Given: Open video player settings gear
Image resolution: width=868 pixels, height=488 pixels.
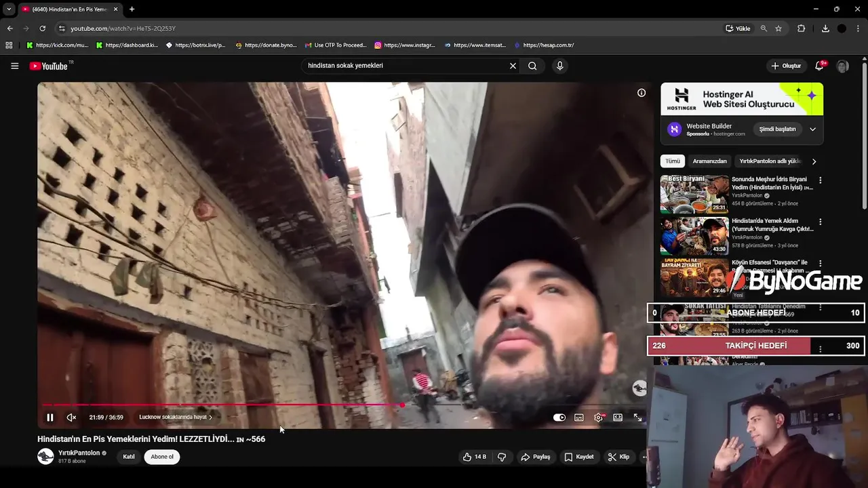Looking at the screenshot, I should click(599, 418).
